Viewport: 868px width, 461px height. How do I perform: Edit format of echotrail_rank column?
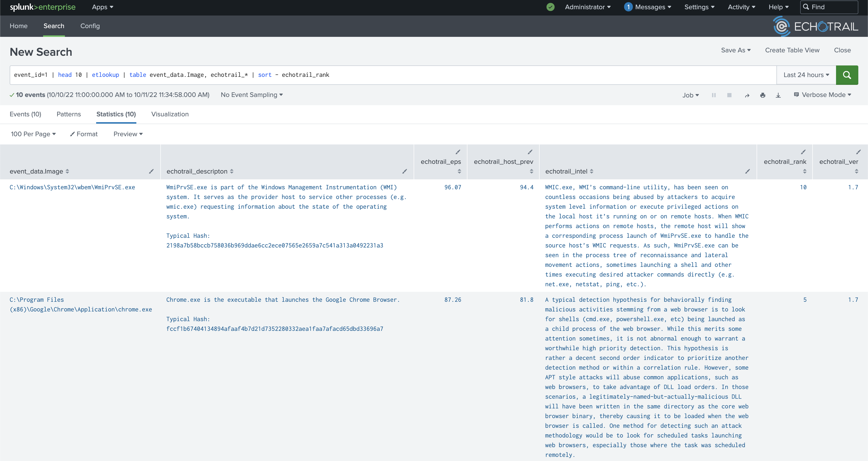[x=803, y=152]
